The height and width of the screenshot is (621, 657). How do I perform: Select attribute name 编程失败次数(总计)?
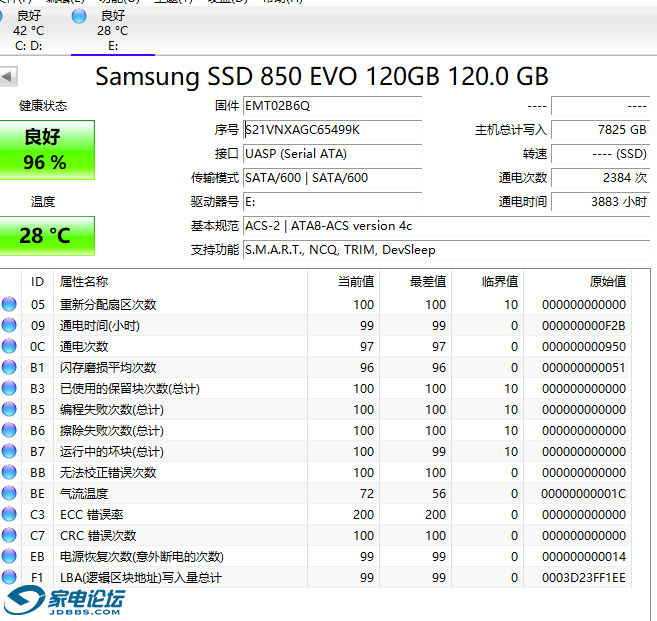click(111, 409)
